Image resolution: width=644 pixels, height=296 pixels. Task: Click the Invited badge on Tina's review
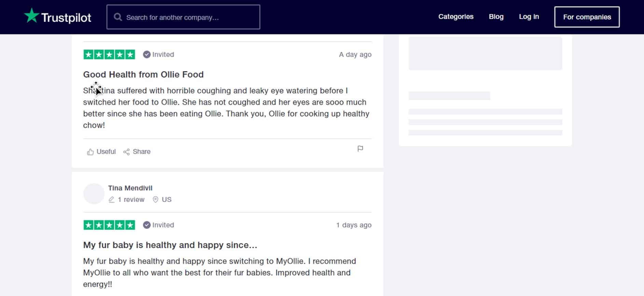[x=147, y=225]
